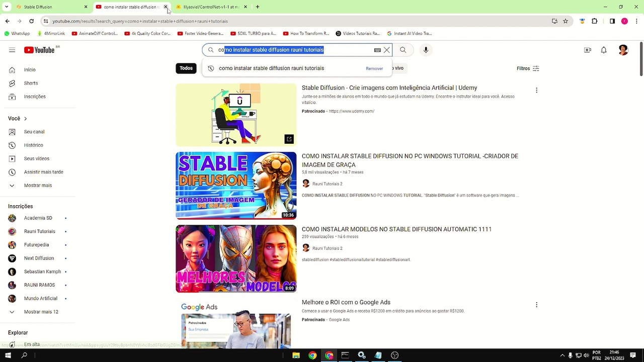Open Seus vídeos in the sidebar
The height and width of the screenshot is (362, 644).
click(38, 158)
